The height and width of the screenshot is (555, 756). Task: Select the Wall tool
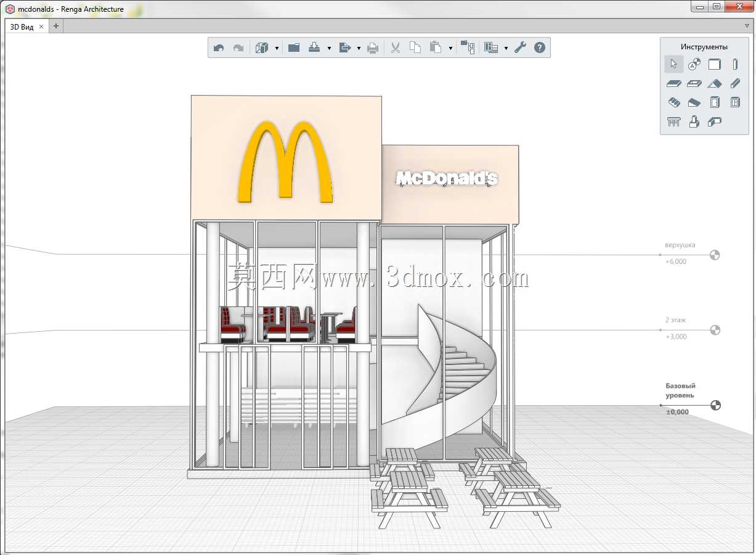click(x=715, y=64)
